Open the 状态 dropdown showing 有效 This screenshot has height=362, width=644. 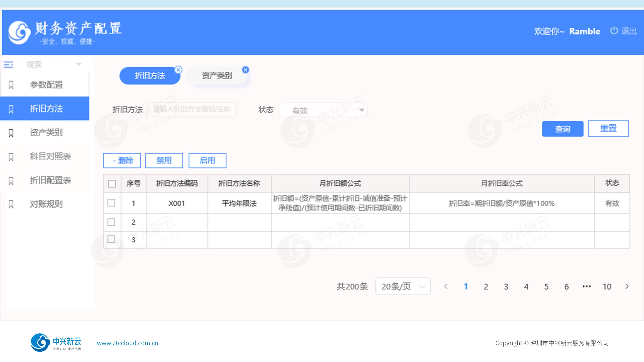pos(323,110)
